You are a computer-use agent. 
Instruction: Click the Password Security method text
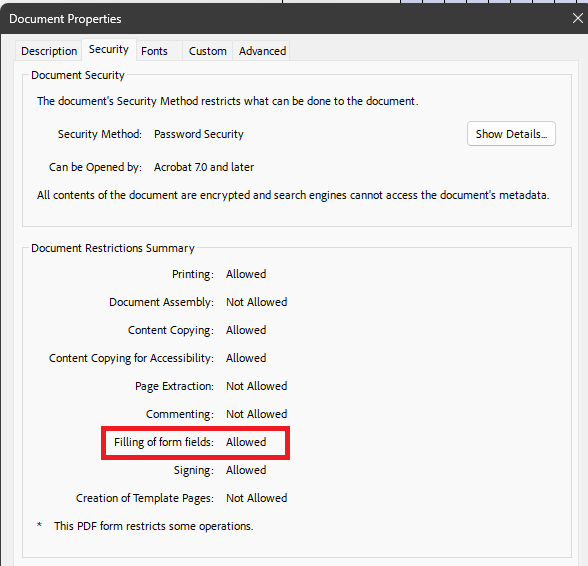click(x=199, y=134)
